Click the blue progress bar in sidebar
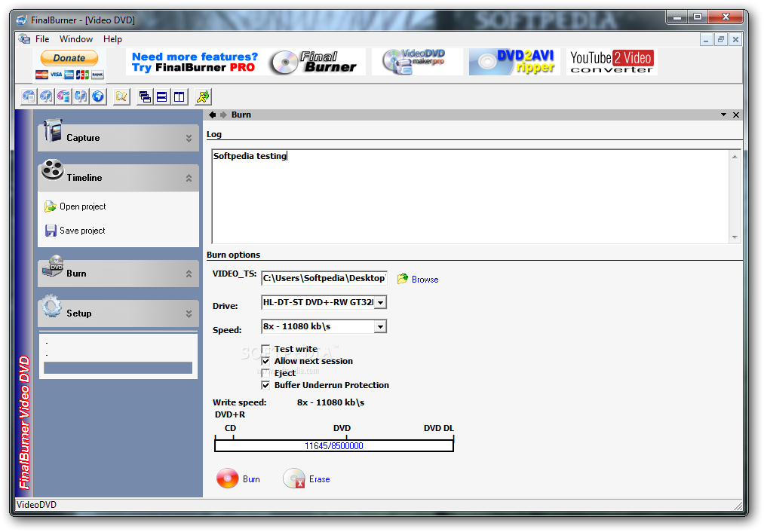The height and width of the screenshot is (532, 764). click(x=118, y=368)
